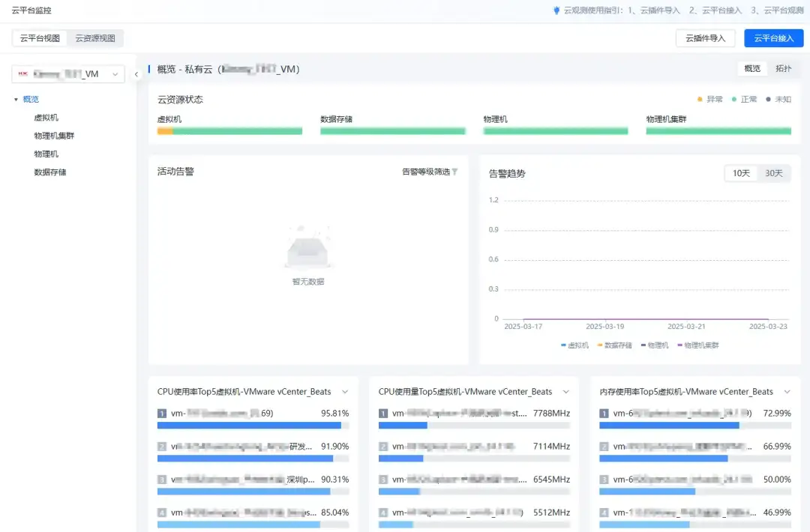Click the 云插件导入 button
This screenshot has height=532, width=810.
click(705, 38)
